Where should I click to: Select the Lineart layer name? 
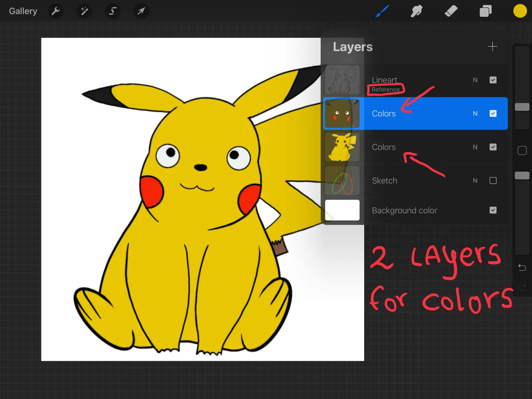pos(384,79)
